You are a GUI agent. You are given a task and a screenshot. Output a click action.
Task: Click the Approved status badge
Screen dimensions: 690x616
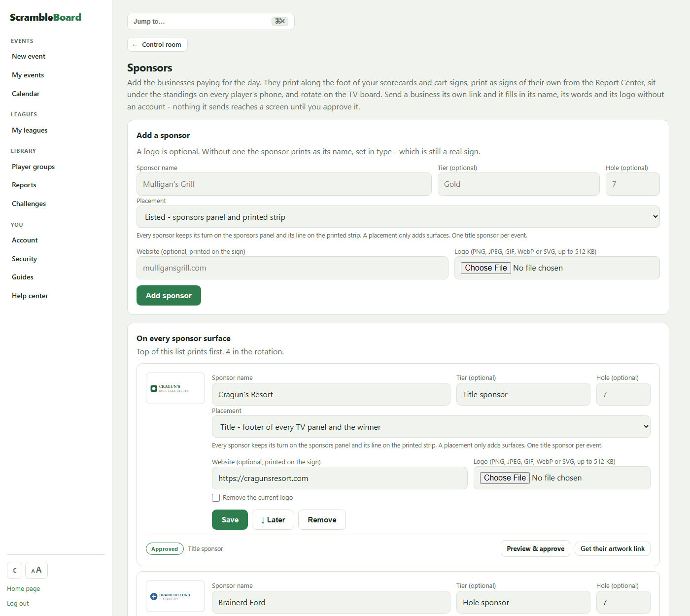tap(165, 548)
